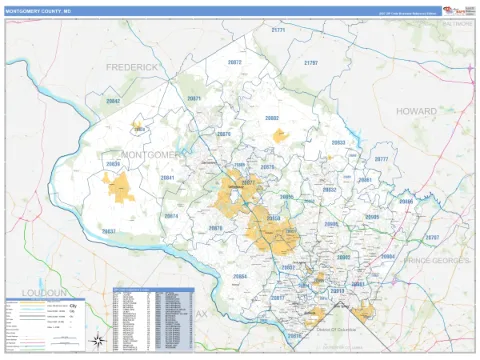The height and width of the screenshot is (360, 480).
Task: Select ZIP code 20777 label
Action: (x=381, y=159)
